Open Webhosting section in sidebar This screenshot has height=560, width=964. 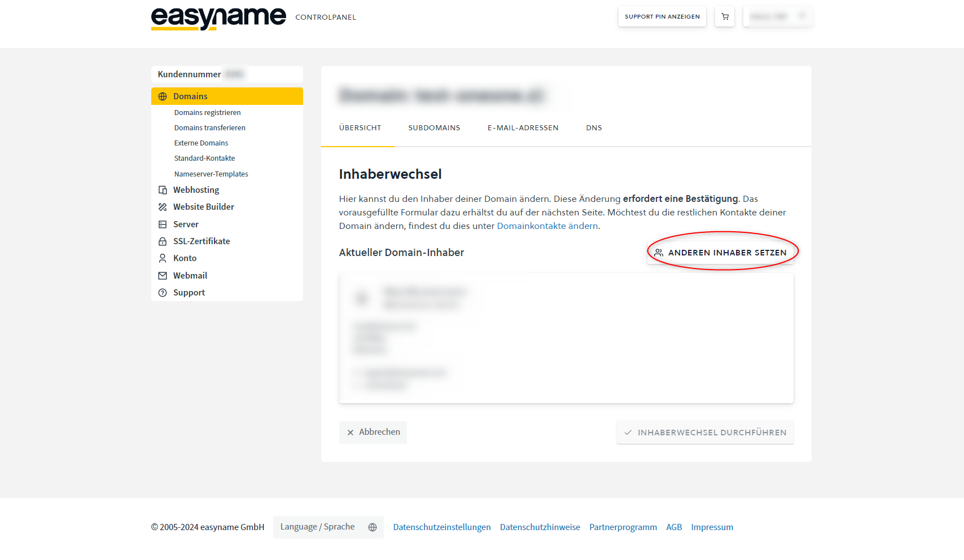(196, 190)
